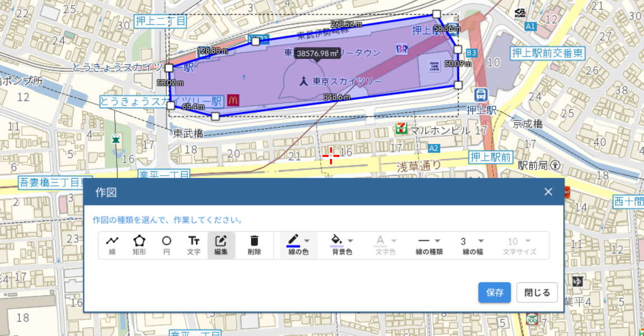Screen dimensions: 644x336
Task: Click the 7-Eleven icon near マルホンビル
Action: point(401,128)
